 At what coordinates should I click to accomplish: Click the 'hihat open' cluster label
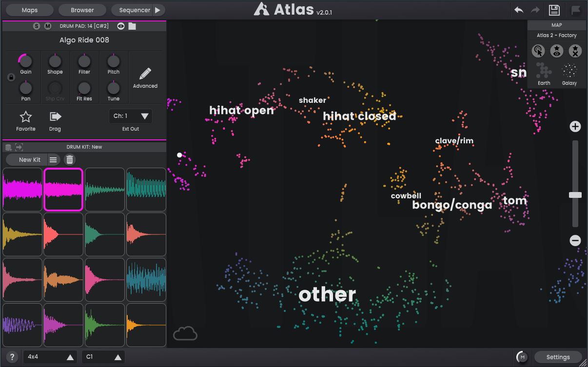pyautogui.click(x=242, y=110)
